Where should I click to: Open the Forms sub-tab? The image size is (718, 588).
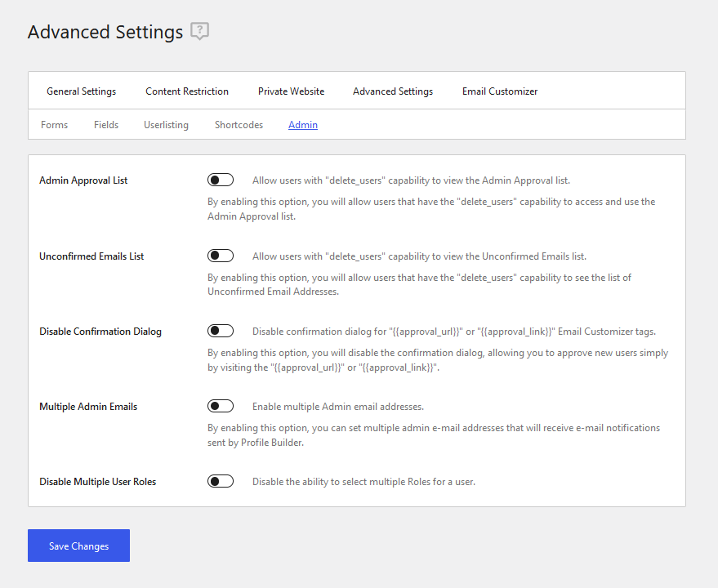pos(54,125)
